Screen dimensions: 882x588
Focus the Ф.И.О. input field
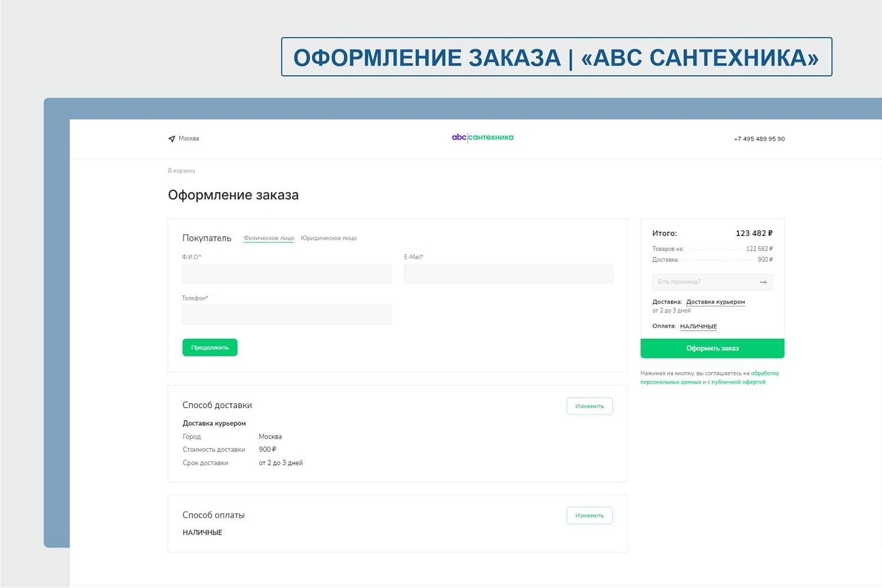286,274
